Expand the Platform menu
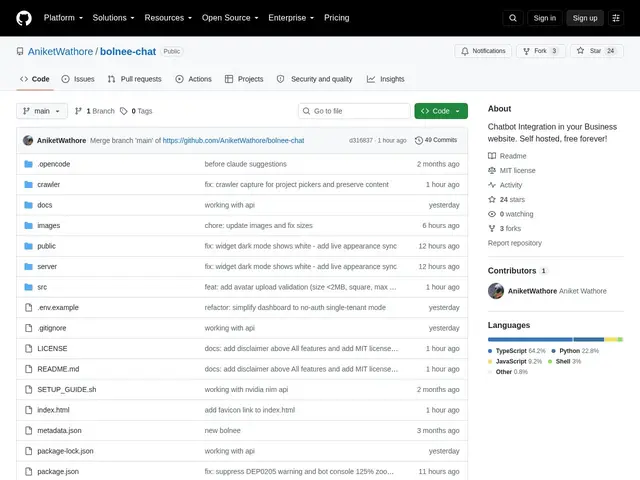The height and width of the screenshot is (480, 640). click(x=63, y=18)
